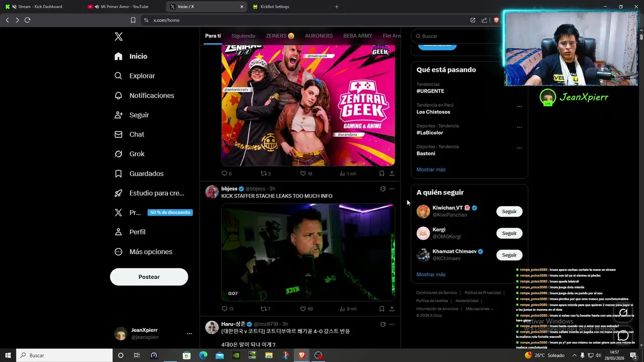Open Guardados bookmarks page
Image resolution: width=644 pixels, height=362 pixels.
point(139,173)
